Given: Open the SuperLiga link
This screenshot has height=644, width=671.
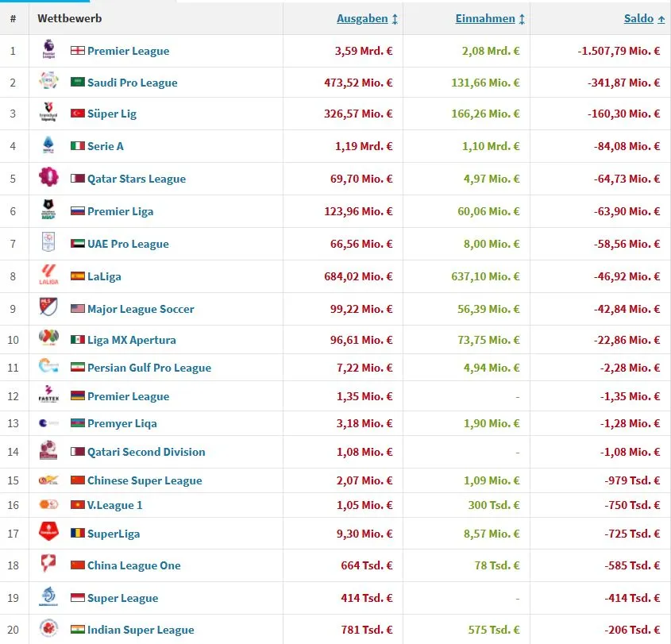Looking at the screenshot, I should (114, 534).
